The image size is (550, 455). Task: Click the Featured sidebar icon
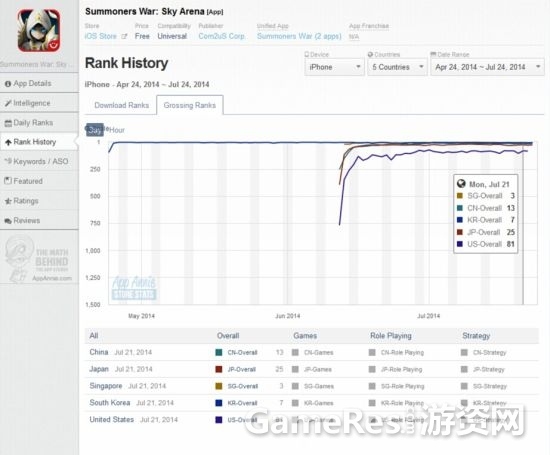click(x=8, y=181)
